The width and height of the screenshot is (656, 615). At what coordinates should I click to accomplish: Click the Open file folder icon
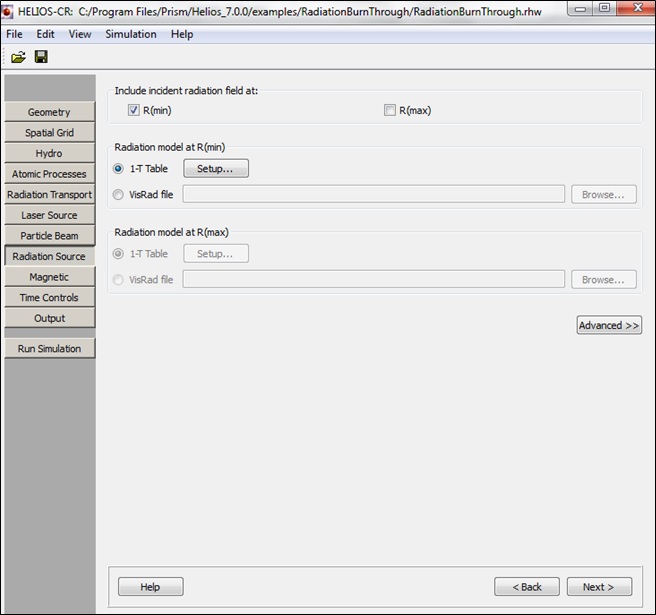tap(18, 57)
